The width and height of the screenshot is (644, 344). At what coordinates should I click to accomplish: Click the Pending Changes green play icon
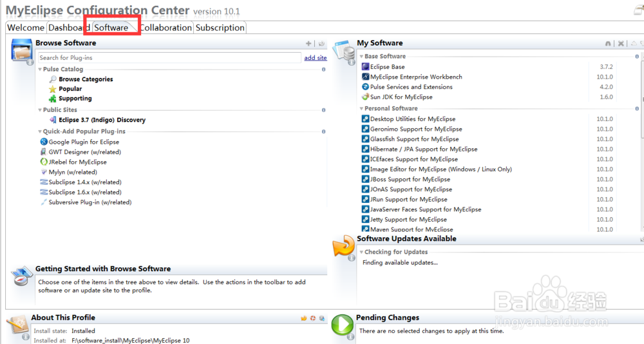(x=342, y=325)
